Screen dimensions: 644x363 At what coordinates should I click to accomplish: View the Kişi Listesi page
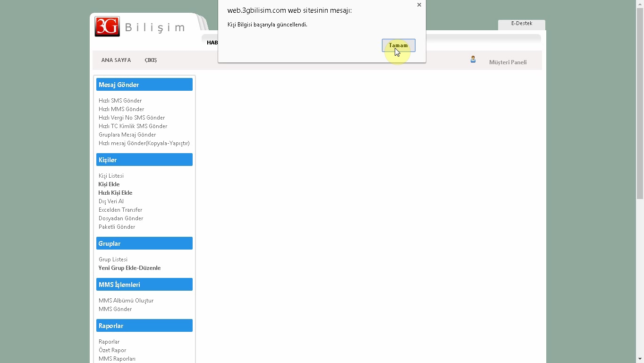[x=111, y=176]
